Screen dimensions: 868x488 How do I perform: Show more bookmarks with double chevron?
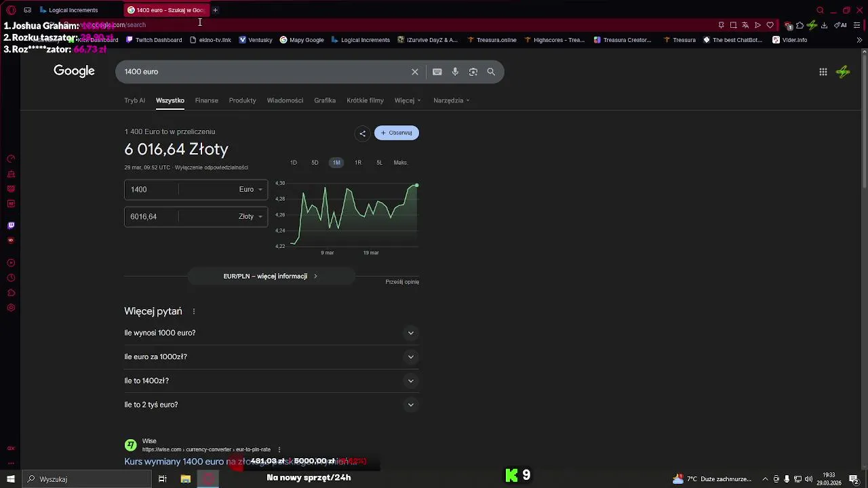(859, 40)
